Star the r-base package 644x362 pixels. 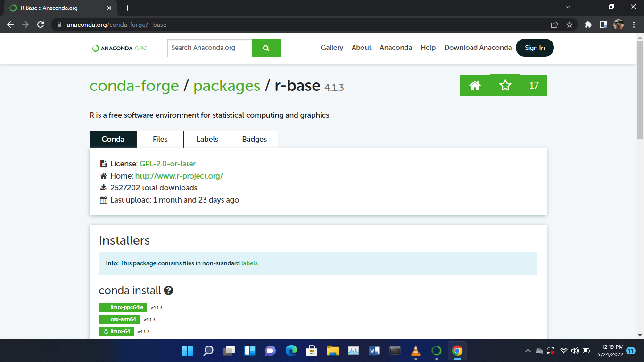point(505,85)
